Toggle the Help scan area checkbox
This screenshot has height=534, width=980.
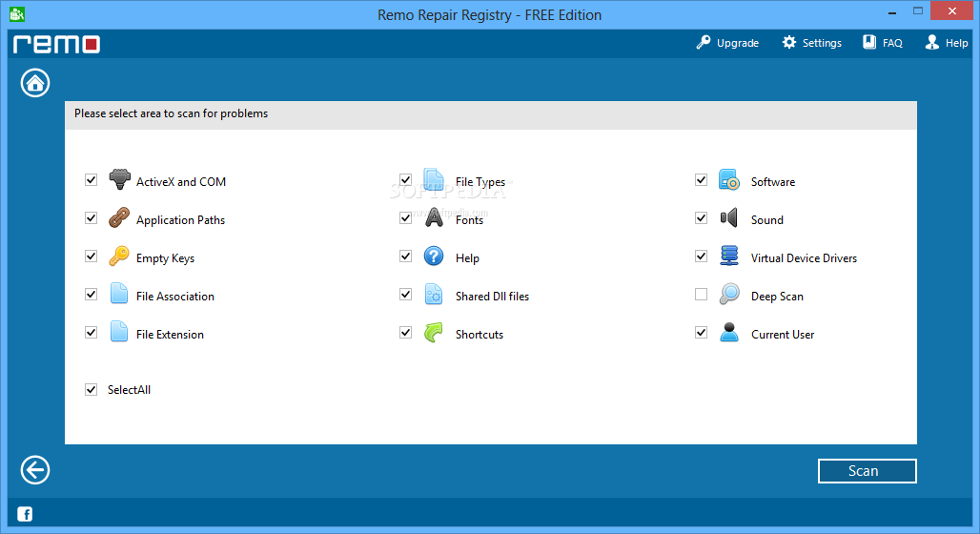tap(405, 257)
